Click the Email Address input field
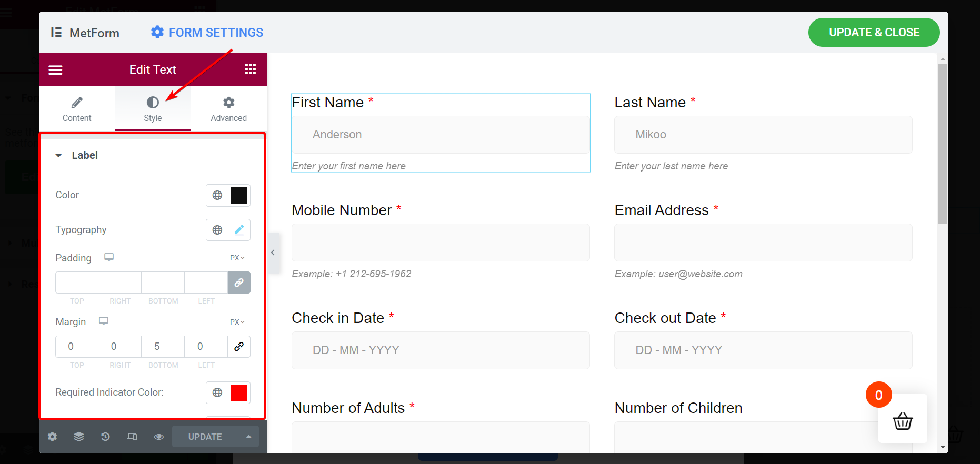This screenshot has height=464, width=980. coord(763,243)
